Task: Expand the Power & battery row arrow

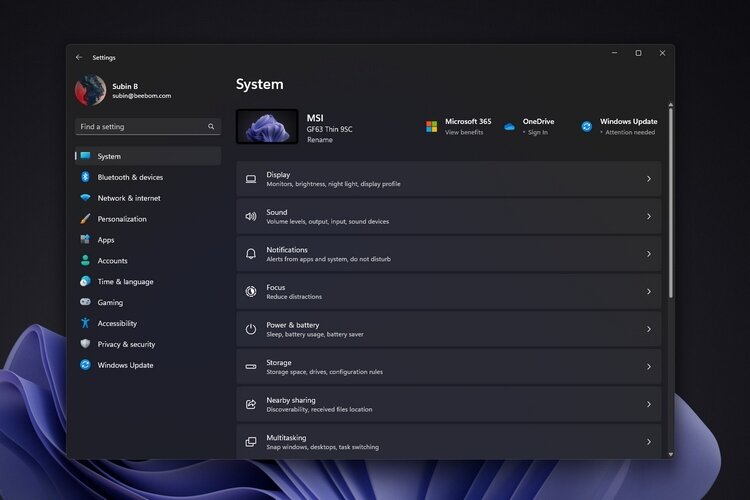Action: tap(649, 329)
